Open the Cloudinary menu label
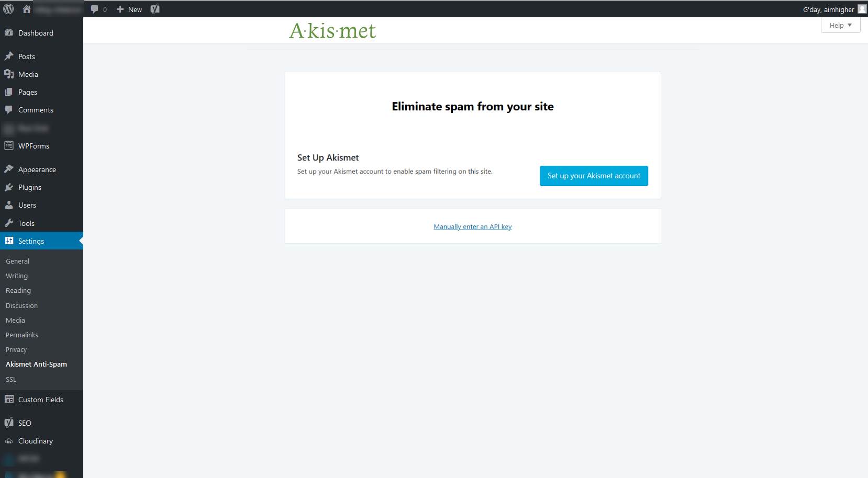This screenshot has width=868, height=478. coord(36,441)
